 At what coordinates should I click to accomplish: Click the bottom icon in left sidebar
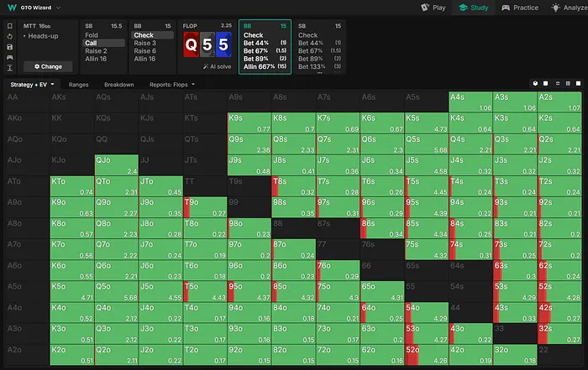pyautogui.click(x=8, y=67)
